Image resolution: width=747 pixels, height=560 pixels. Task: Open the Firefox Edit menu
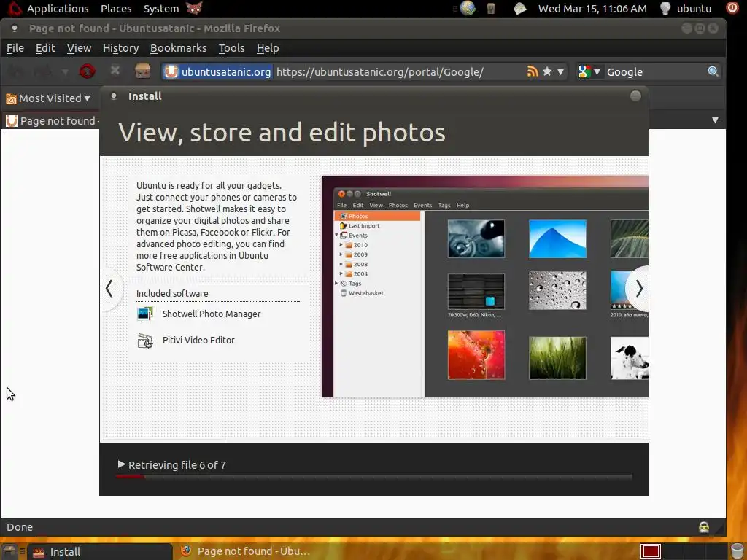pyautogui.click(x=45, y=48)
